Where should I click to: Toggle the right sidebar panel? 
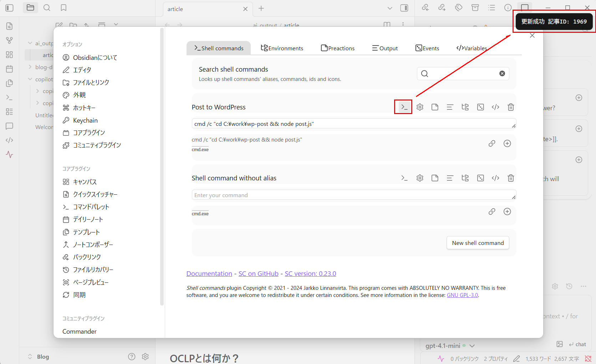pos(404,8)
